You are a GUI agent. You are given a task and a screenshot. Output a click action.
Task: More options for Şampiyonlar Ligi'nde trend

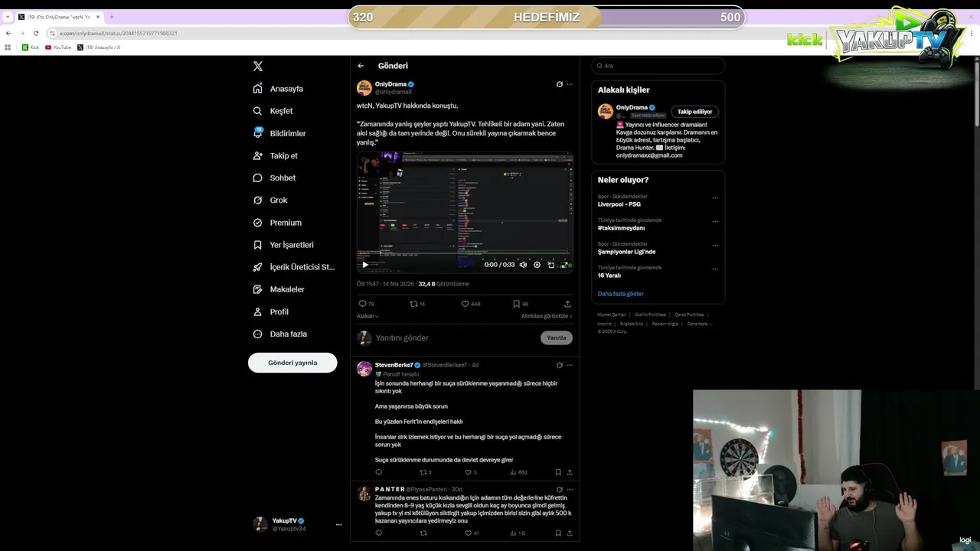pyautogui.click(x=715, y=245)
